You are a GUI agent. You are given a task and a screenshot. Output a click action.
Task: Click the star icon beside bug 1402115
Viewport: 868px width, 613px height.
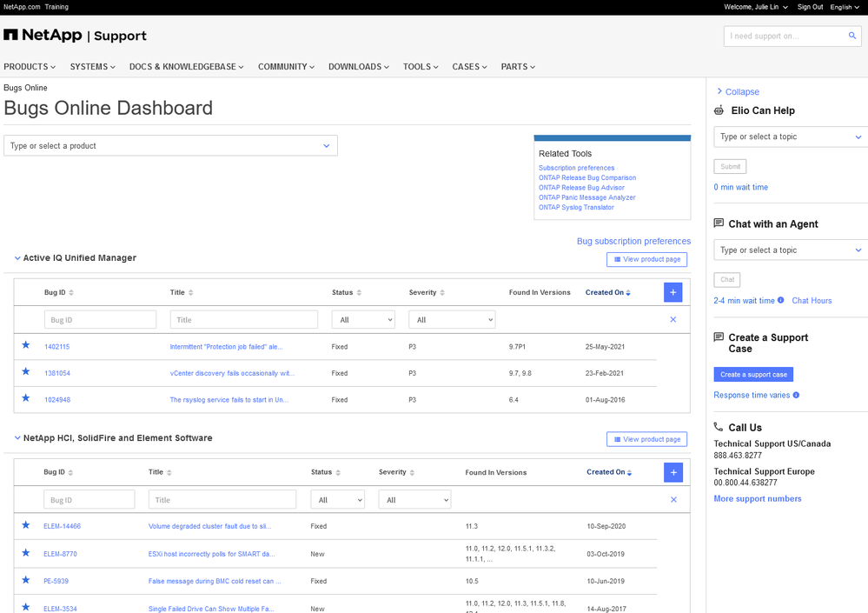[x=26, y=345]
